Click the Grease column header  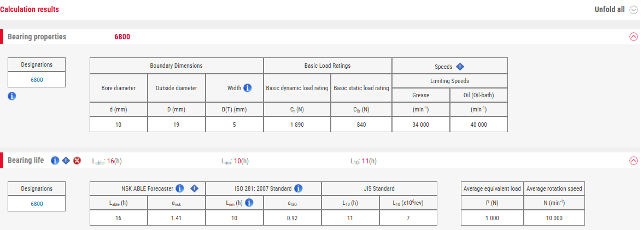(x=421, y=95)
